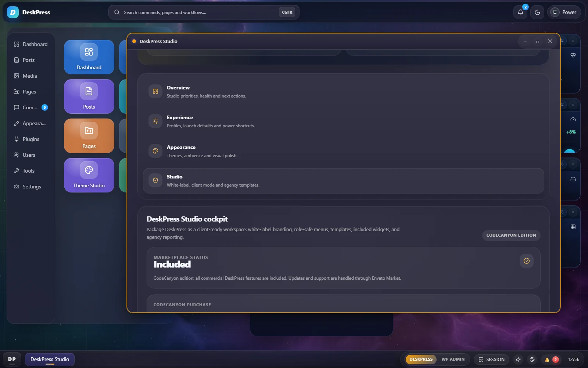Click the Ctrl K shortcut badge
This screenshot has width=588, height=368.
point(287,12)
